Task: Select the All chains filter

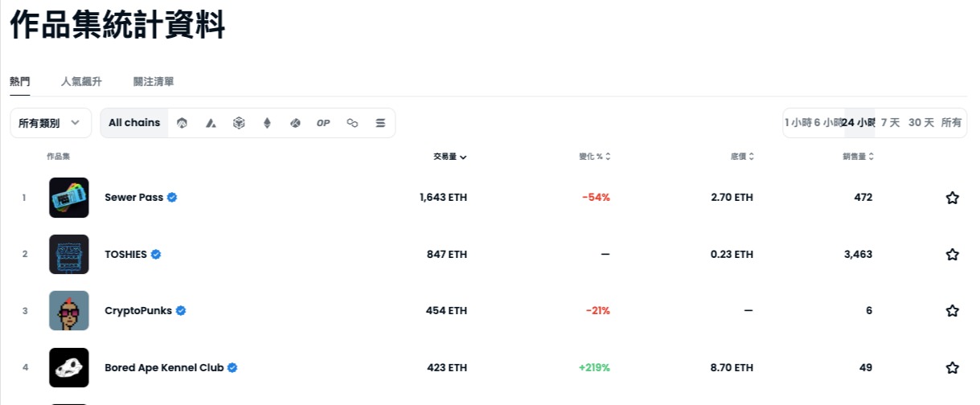Action: point(134,123)
